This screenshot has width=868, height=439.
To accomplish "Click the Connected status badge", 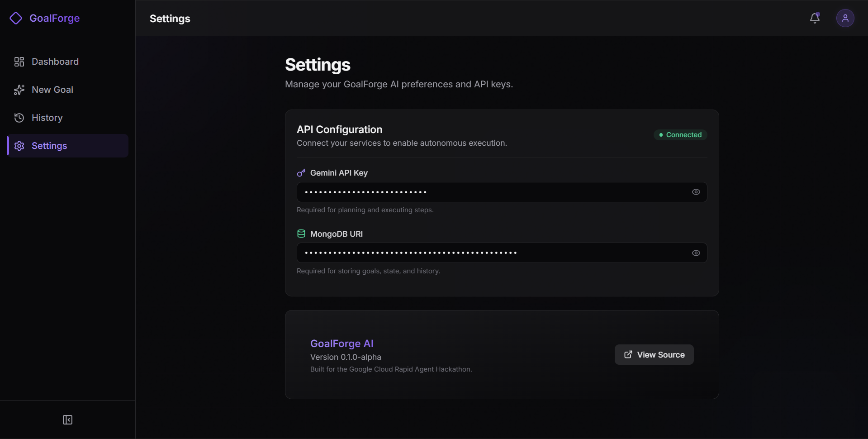I will pos(680,135).
